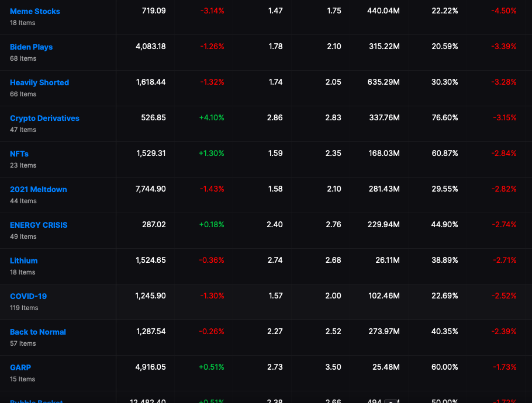Click the 229.94M volume for ENERGY CRISIS
The width and height of the screenshot is (532, 403).
(384, 224)
